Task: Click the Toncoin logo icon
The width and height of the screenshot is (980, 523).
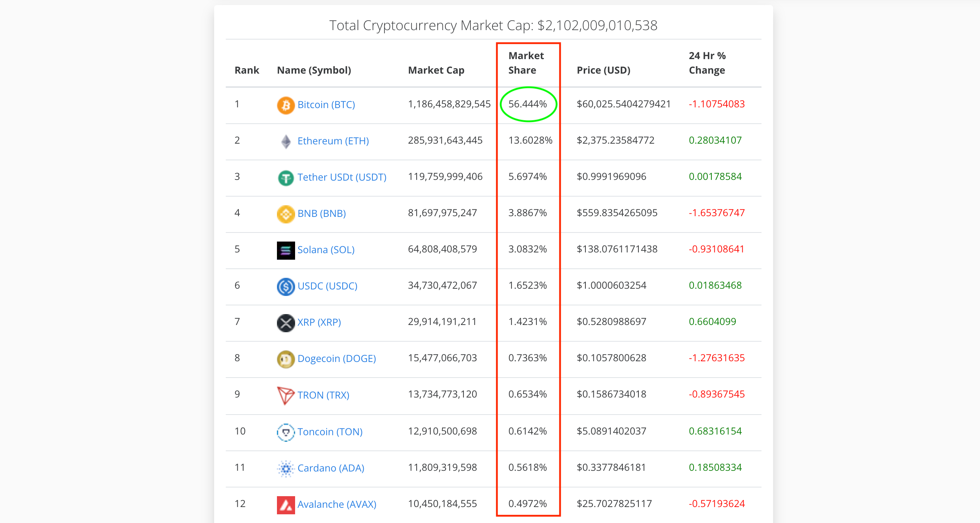Action: [286, 431]
